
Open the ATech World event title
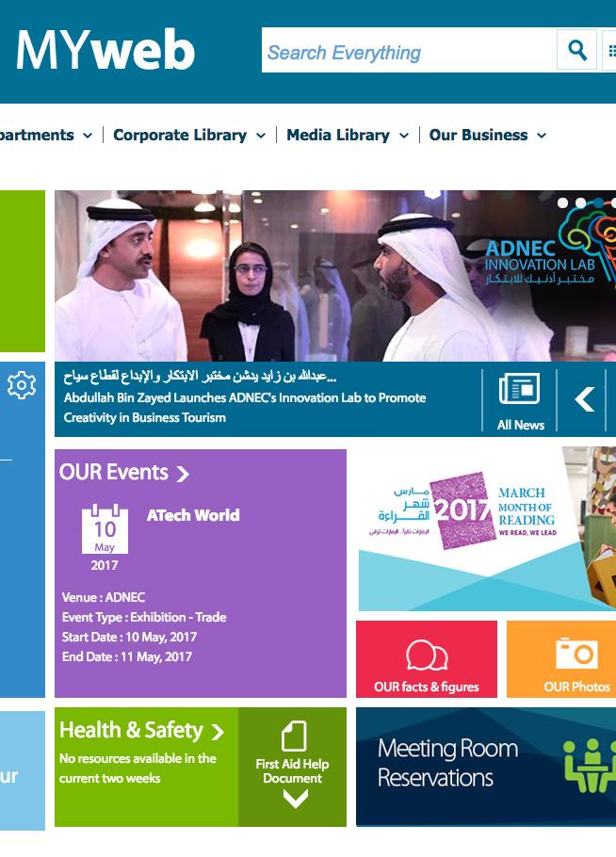click(x=193, y=515)
